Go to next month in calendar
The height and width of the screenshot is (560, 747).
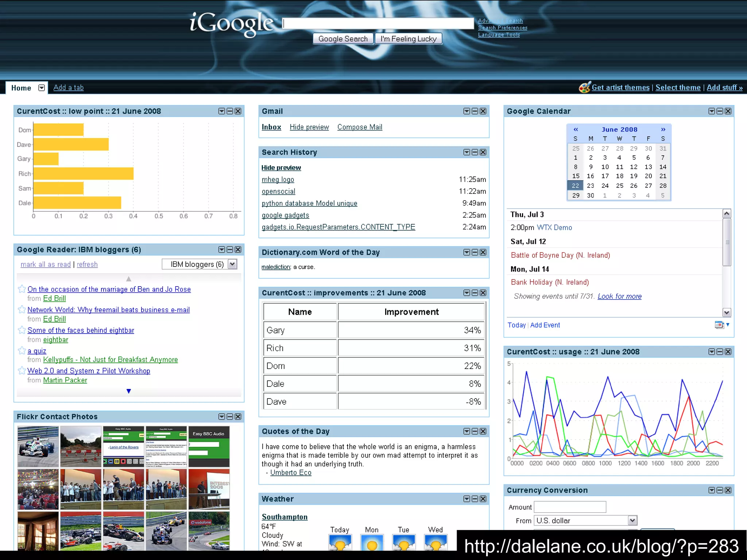(x=663, y=129)
